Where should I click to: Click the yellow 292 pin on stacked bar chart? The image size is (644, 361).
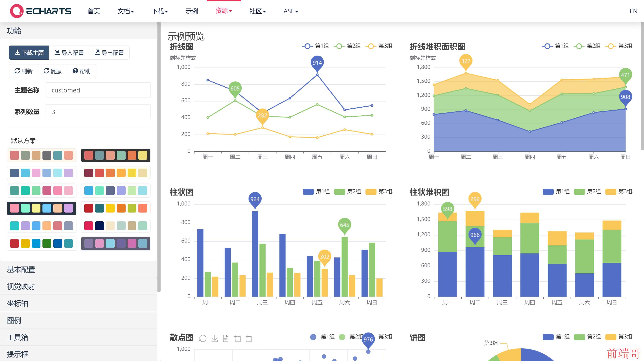(475, 200)
